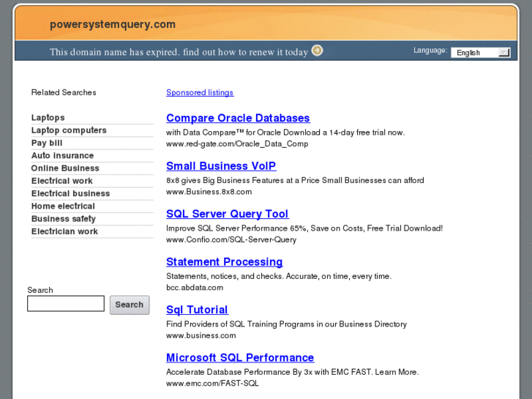Click the Related Searches heading
This screenshot has height=399, width=532.
pos(64,92)
